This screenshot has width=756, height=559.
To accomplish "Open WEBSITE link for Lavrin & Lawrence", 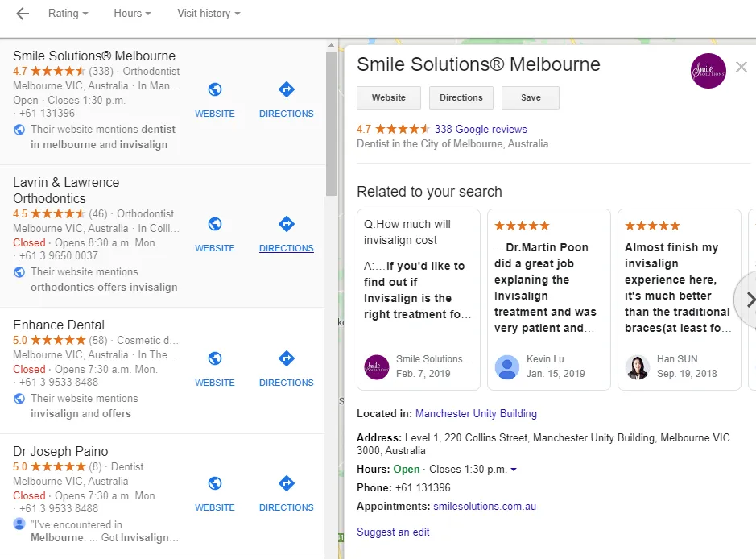I will click(x=215, y=248).
